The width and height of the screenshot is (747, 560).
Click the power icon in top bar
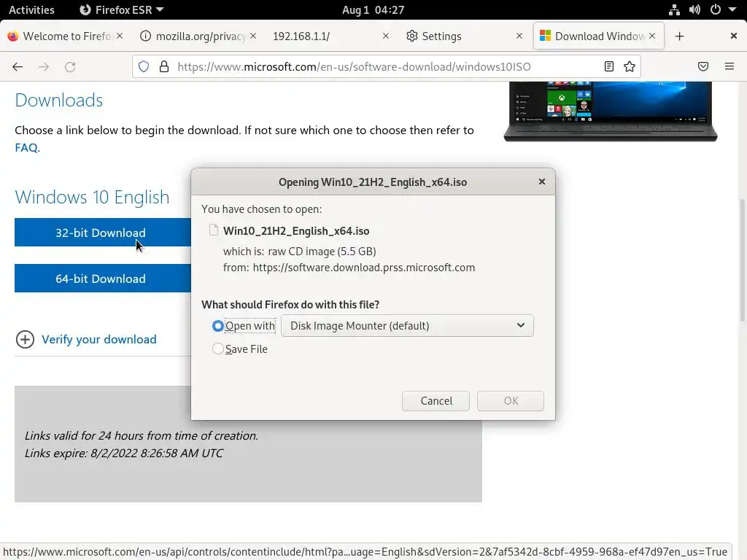pos(715,9)
